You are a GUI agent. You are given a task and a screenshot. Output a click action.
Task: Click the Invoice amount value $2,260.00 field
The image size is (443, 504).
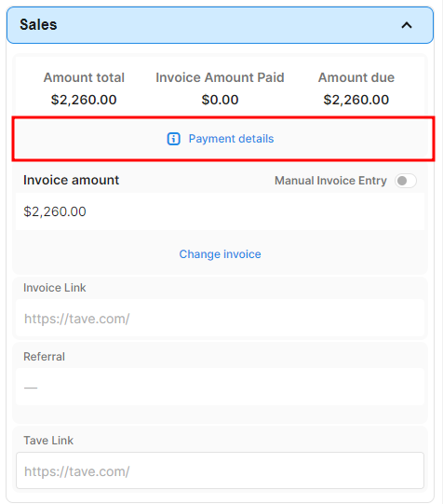pos(221,211)
